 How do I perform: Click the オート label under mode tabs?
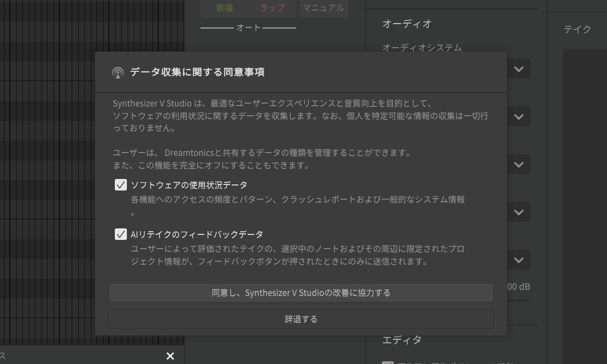(x=248, y=27)
